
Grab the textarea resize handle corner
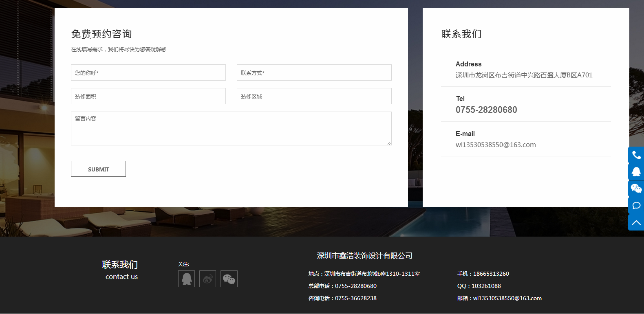point(389,143)
